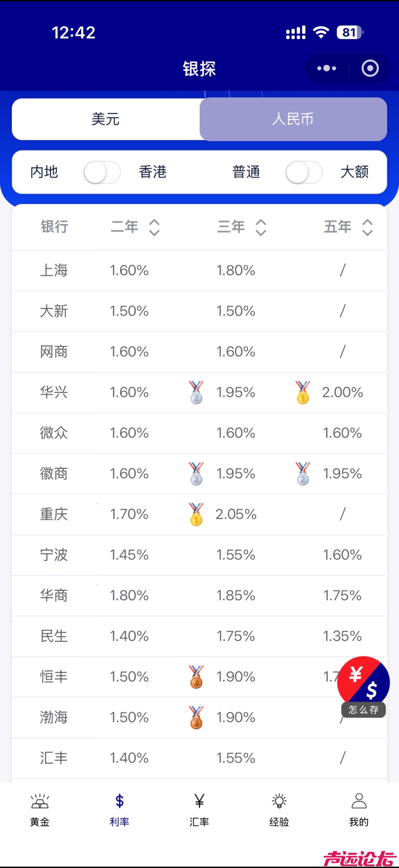This screenshot has height=868, width=399.
Task: Tap the 汇率 yen icon in bottom bar
Action: coord(199,801)
